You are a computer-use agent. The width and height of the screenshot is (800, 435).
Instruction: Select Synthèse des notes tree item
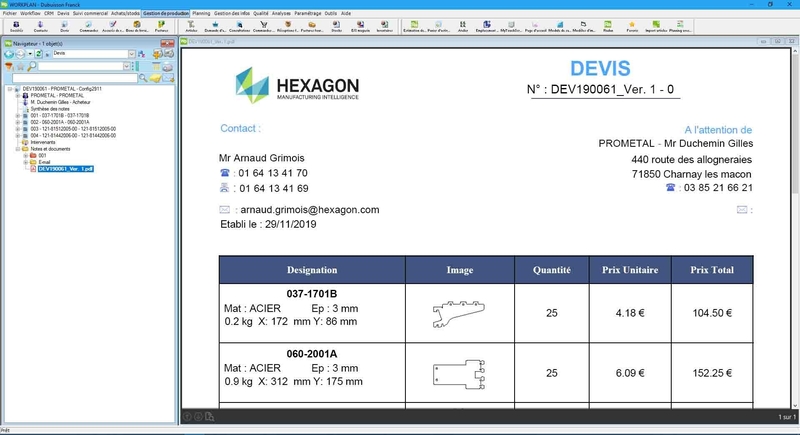tap(50, 108)
